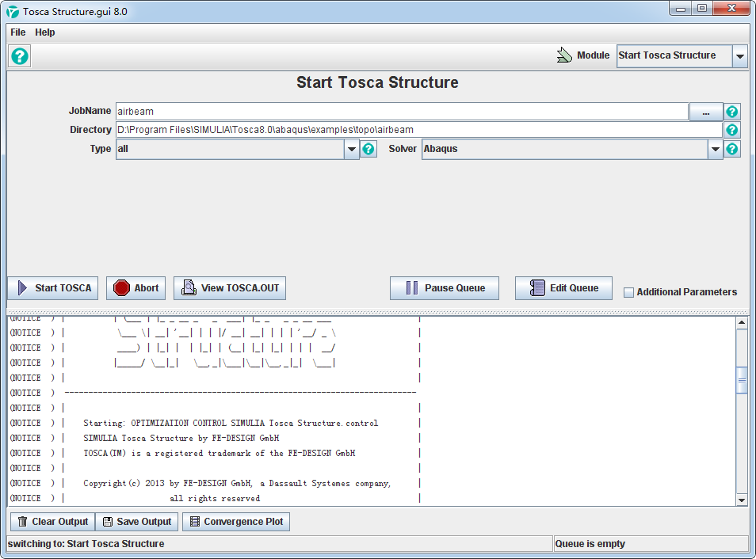Click the output scrollbar up arrow
Viewport: 756px width, 559px height.
tap(742, 322)
